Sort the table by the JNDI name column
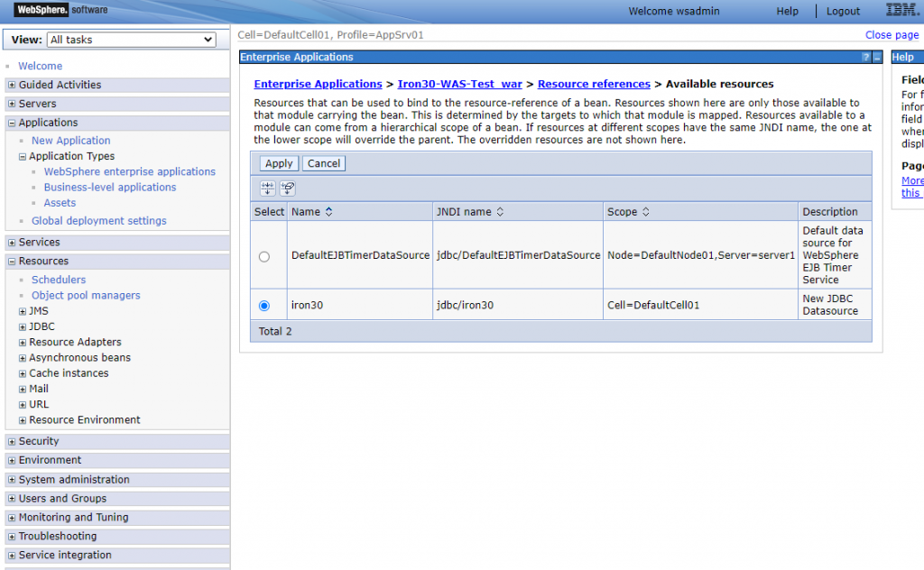The width and height of the screenshot is (924, 570). [x=500, y=212]
